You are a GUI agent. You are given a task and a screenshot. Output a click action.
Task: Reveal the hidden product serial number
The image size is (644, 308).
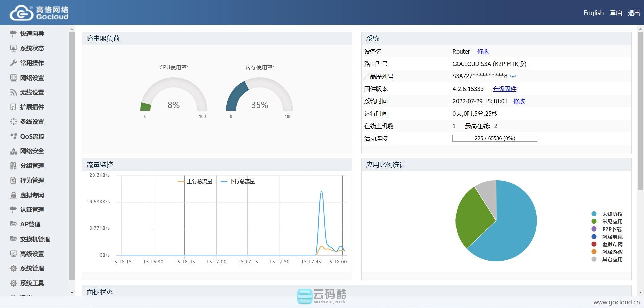coord(514,76)
